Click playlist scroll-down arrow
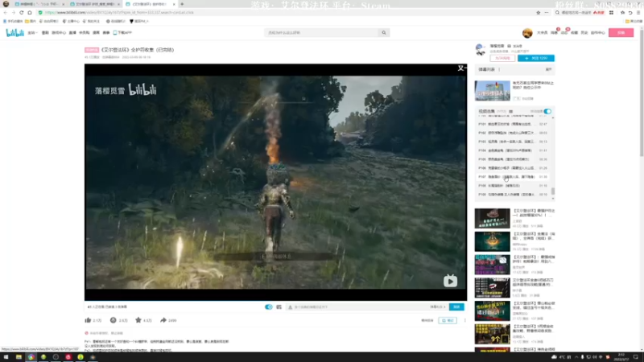The width and height of the screenshot is (644, 362). point(553,199)
